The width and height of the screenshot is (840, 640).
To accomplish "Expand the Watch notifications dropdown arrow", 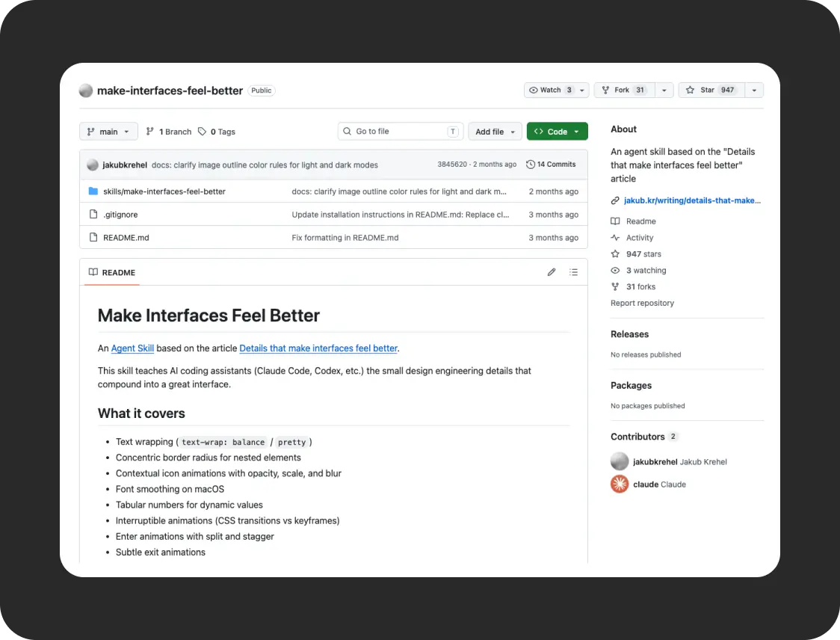I will tap(582, 90).
